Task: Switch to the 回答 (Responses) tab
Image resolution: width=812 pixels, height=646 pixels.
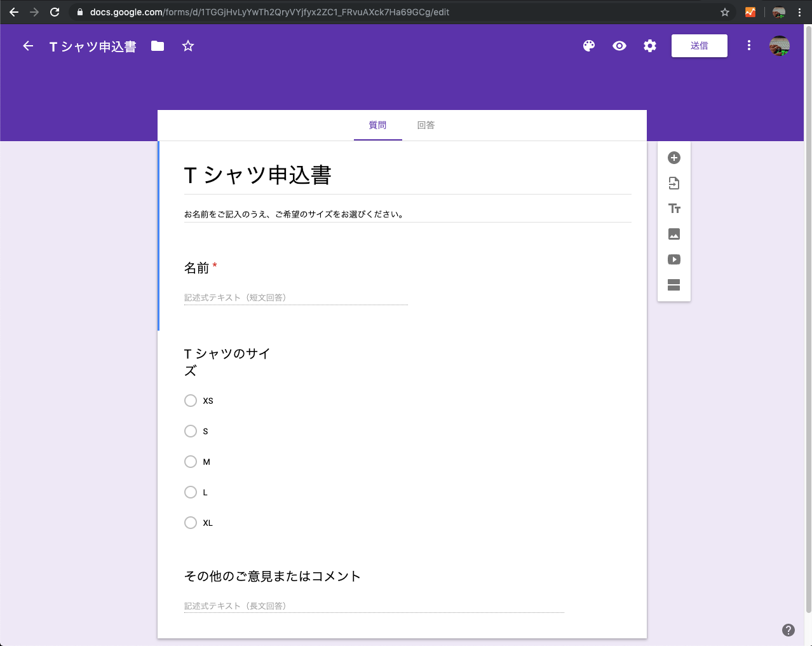Action: [x=425, y=125]
